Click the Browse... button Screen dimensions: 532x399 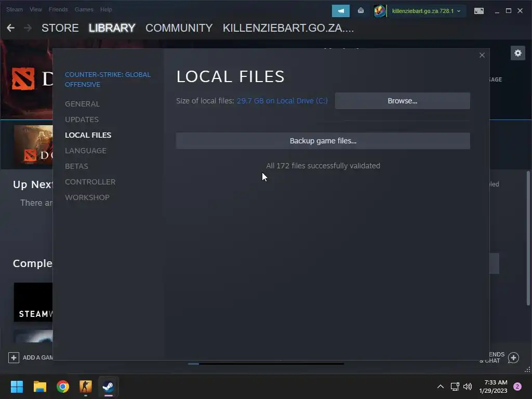coord(403,101)
